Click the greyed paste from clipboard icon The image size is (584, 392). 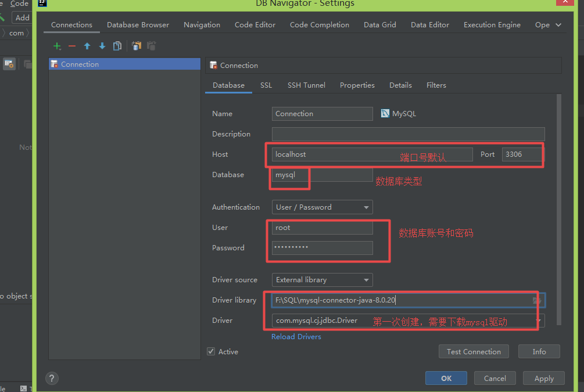point(152,46)
